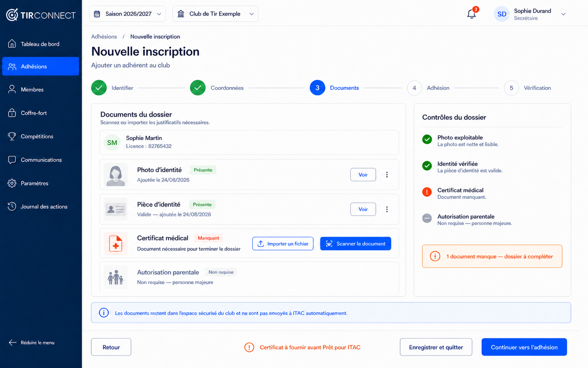Open the Saison 2026/2027 dropdown
Image resolution: width=588 pixels, height=368 pixels.
pos(128,14)
